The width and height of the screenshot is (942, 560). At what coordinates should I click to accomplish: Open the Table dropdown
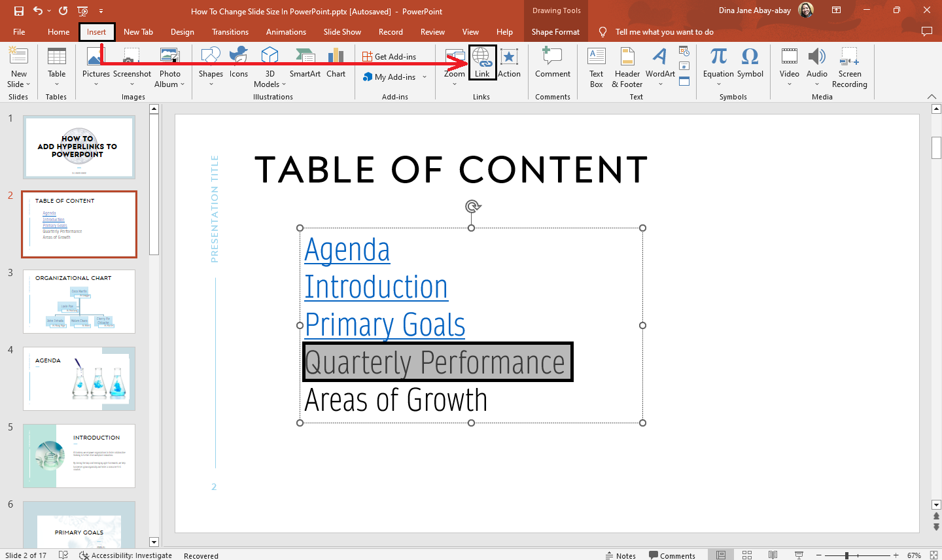click(57, 67)
